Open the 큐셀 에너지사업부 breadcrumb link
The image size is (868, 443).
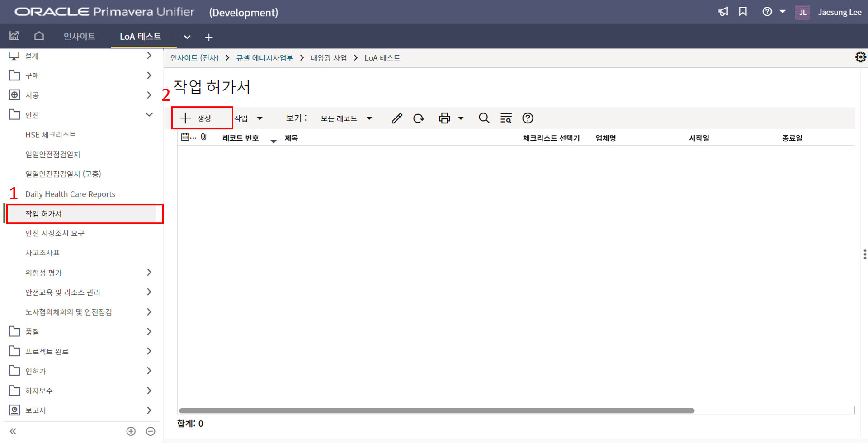tap(264, 58)
